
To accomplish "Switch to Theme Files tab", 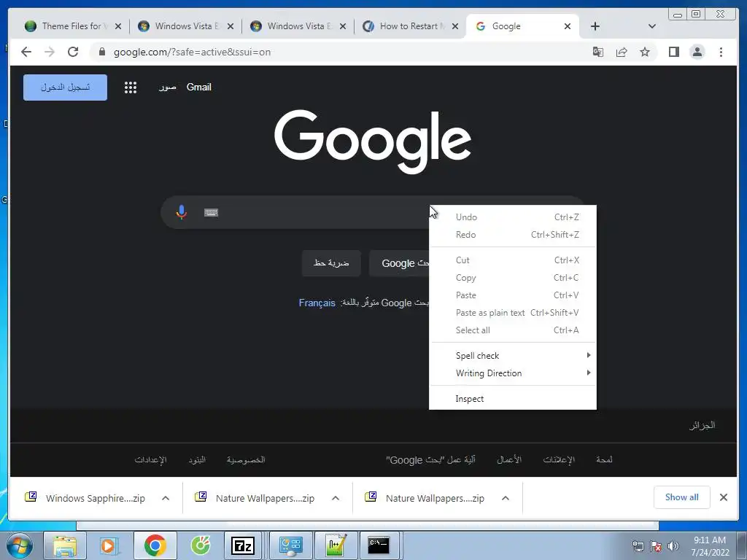I will [71, 26].
